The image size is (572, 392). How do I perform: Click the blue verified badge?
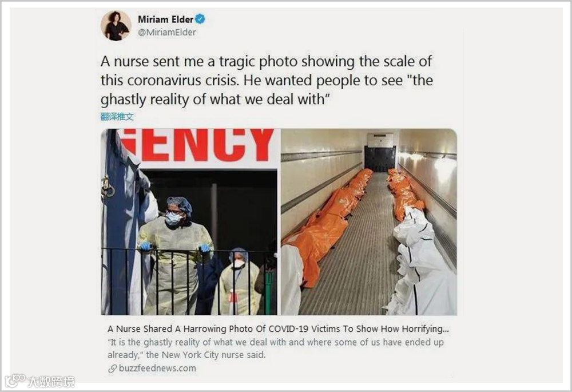[200, 19]
